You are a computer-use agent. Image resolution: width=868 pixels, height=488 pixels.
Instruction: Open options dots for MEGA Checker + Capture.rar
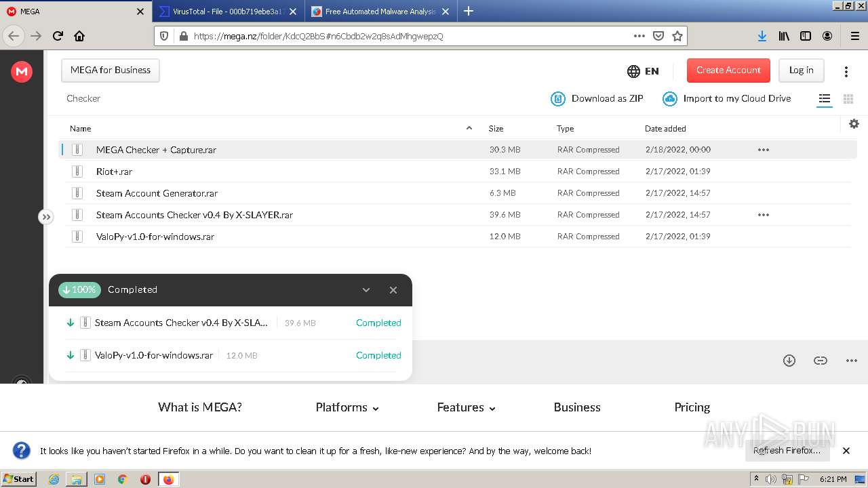tap(764, 150)
